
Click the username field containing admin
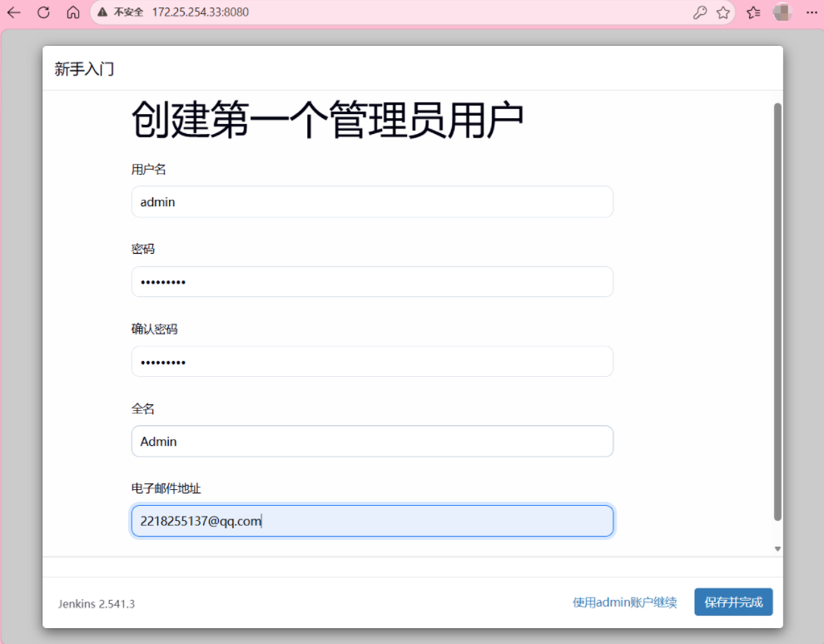click(372, 201)
